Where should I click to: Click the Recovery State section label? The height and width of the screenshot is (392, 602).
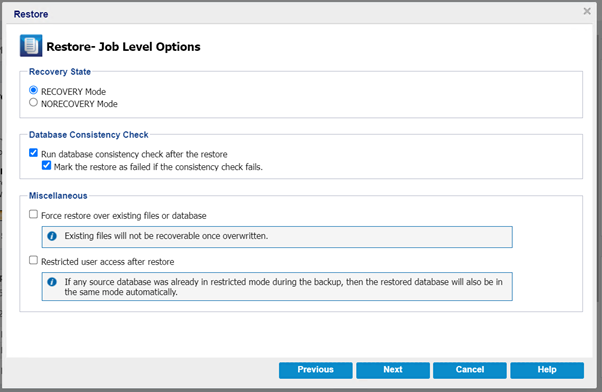(x=60, y=72)
